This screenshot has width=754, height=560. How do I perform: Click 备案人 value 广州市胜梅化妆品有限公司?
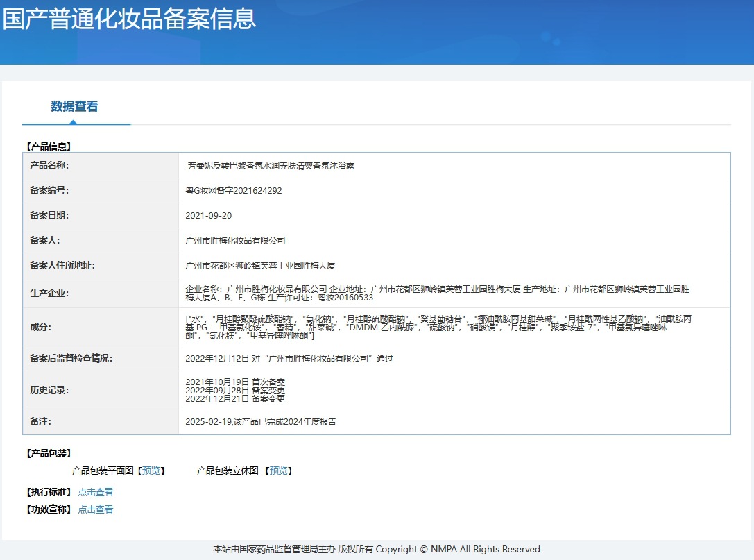[235, 241]
